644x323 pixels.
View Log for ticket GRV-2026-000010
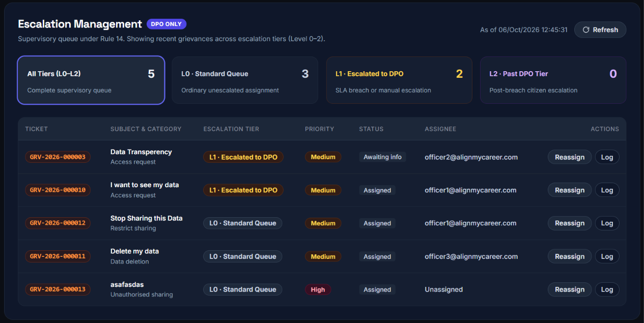tap(607, 190)
